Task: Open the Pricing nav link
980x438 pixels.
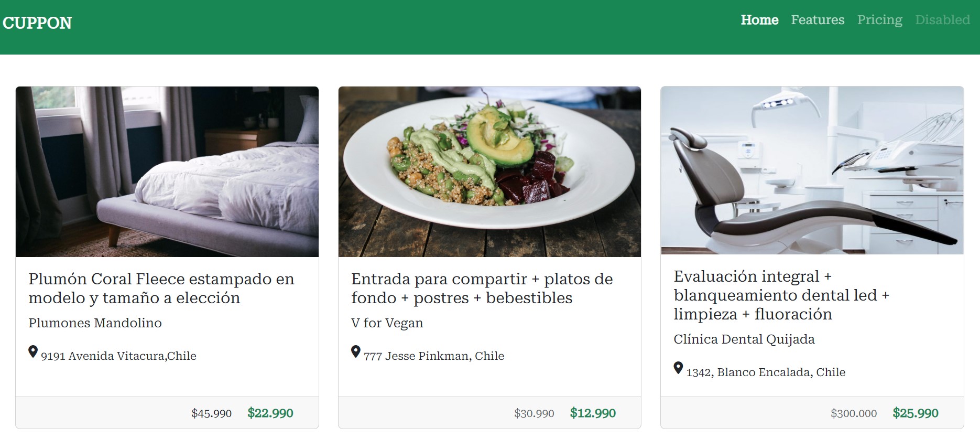Action: (880, 20)
